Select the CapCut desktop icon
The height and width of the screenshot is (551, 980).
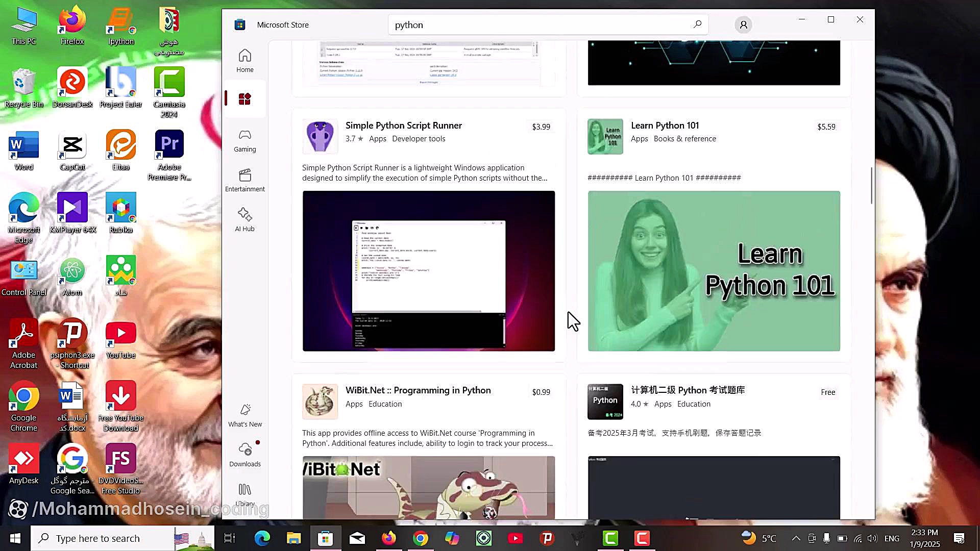point(72,151)
